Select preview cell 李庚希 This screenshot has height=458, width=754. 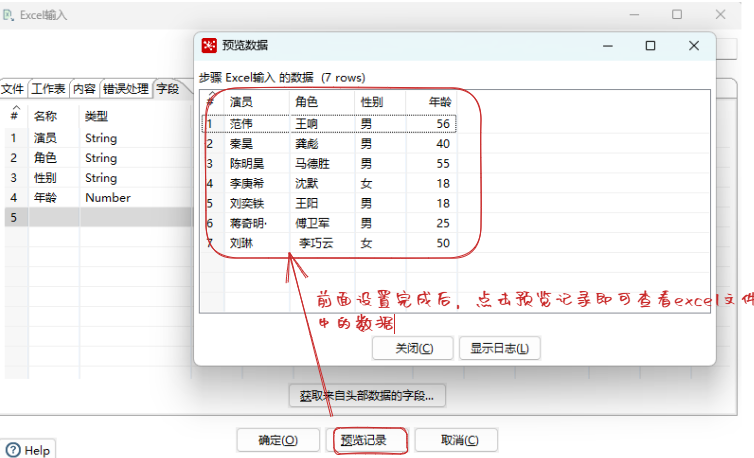tap(247, 183)
